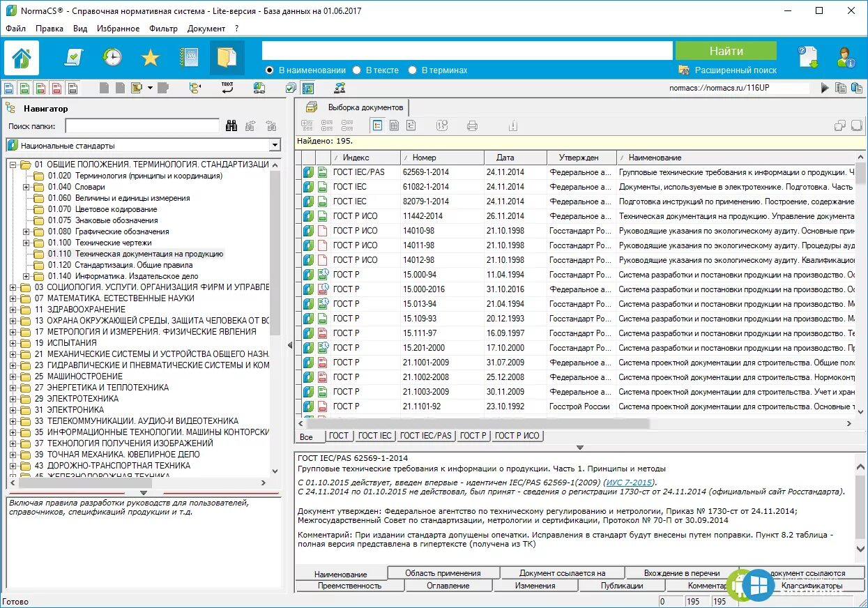Viewport: 868px width, 608px height.
Task: Open the Файл menu
Action: pos(15,29)
